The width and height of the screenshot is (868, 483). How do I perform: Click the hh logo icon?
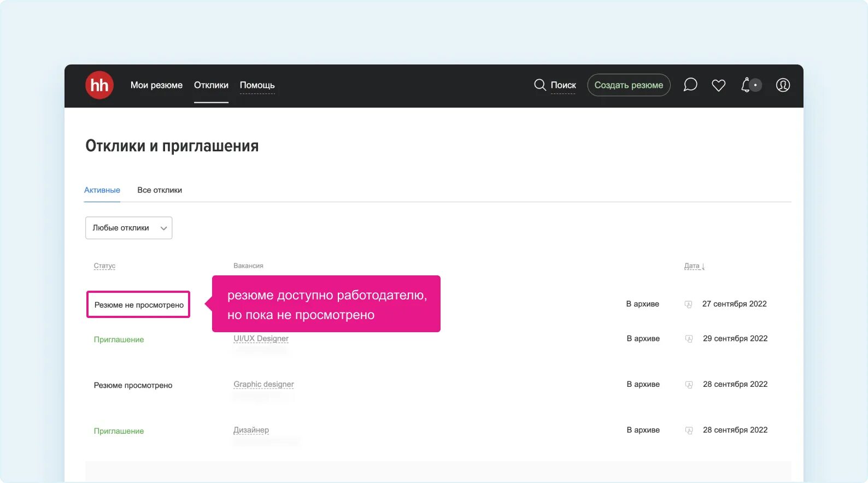pos(99,85)
